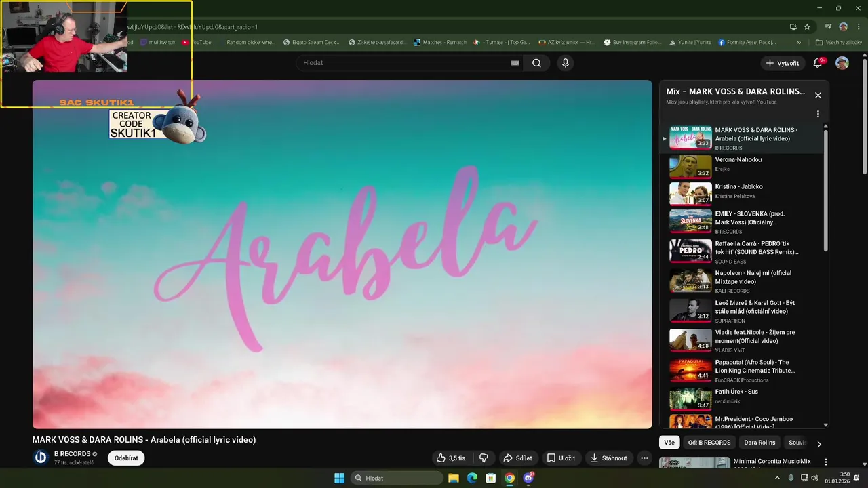Click the video title below the player
The height and width of the screenshot is (488, 868).
144,440
